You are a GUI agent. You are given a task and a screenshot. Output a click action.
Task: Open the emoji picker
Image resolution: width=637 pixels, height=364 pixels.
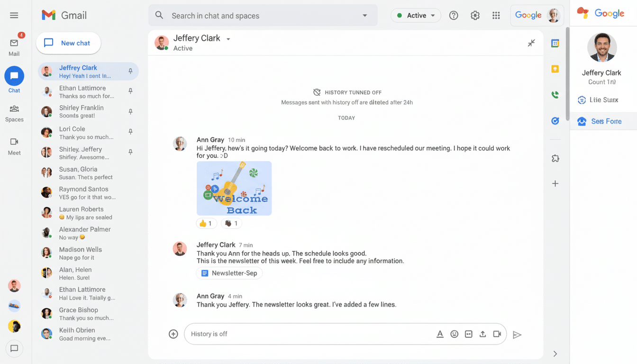pos(454,334)
